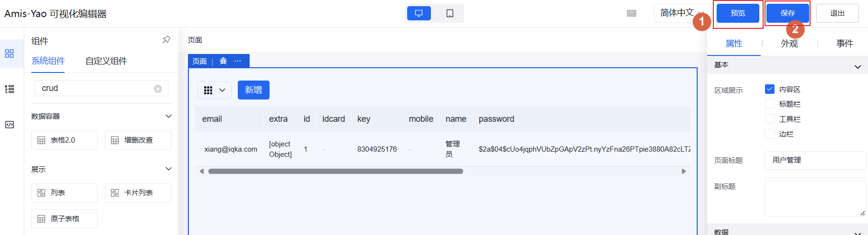
Task: Switch to mobile preview mode icon
Action: pos(449,13)
